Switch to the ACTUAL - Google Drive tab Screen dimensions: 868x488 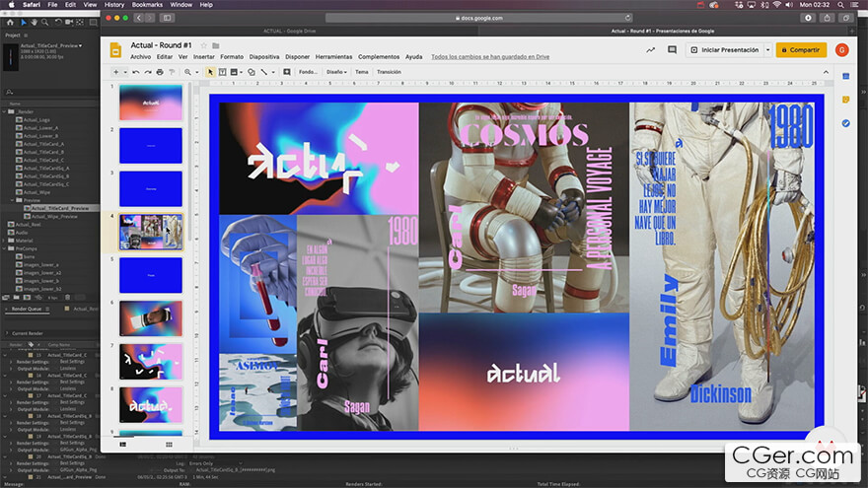tap(290, 31)
